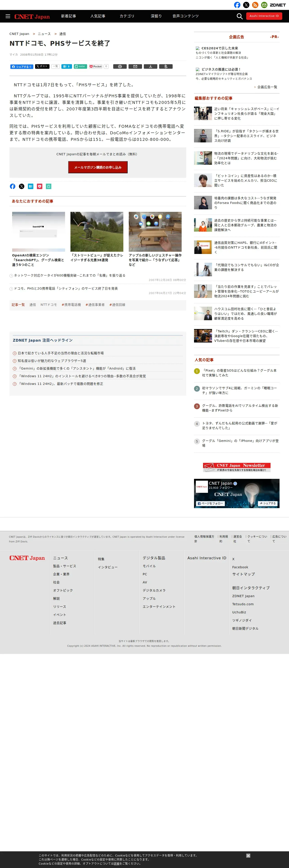Open ドコモ、PHSと2G シティフォン link
289x868 pixels.
(66, 289)
